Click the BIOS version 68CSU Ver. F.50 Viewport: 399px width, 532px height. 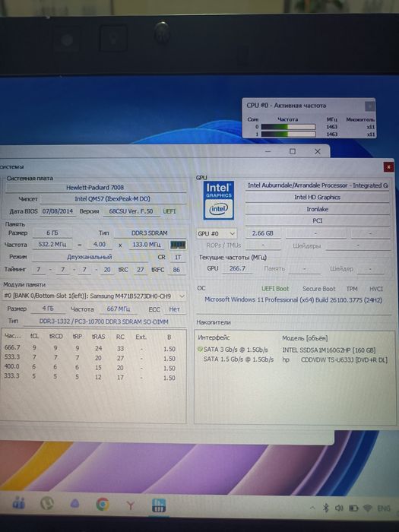coord(131,211)
